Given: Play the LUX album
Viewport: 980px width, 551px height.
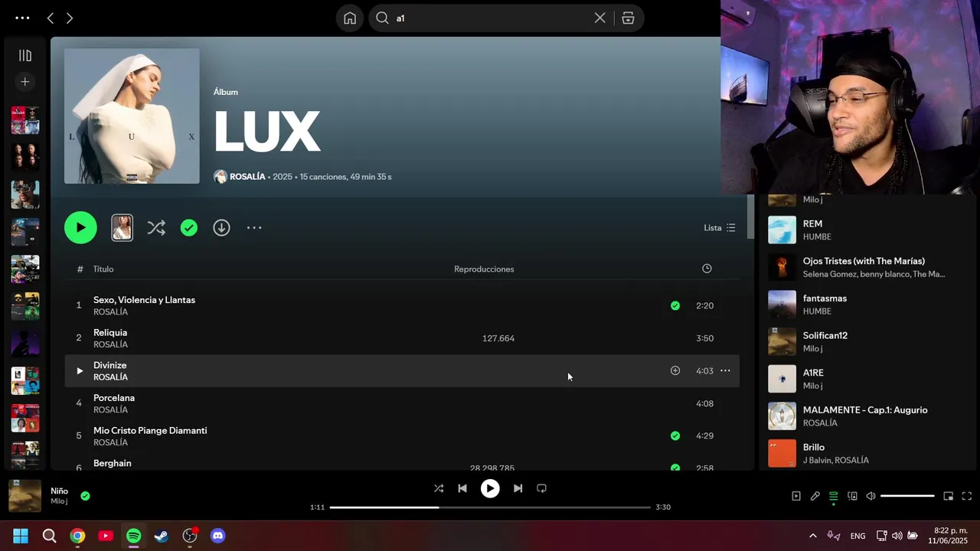Looking at the screenshot, I should click(80, 227).
